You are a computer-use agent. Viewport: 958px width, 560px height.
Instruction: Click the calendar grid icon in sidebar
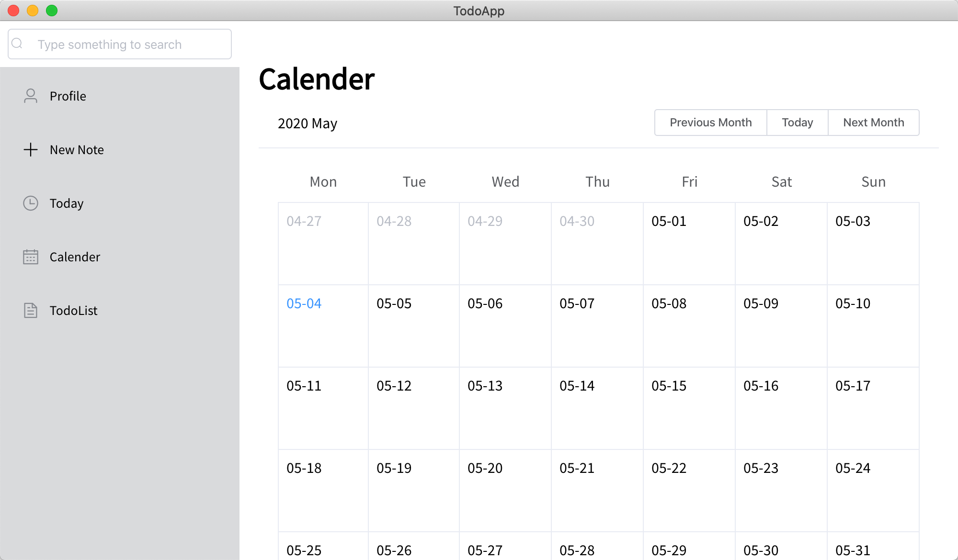(31, 257)
